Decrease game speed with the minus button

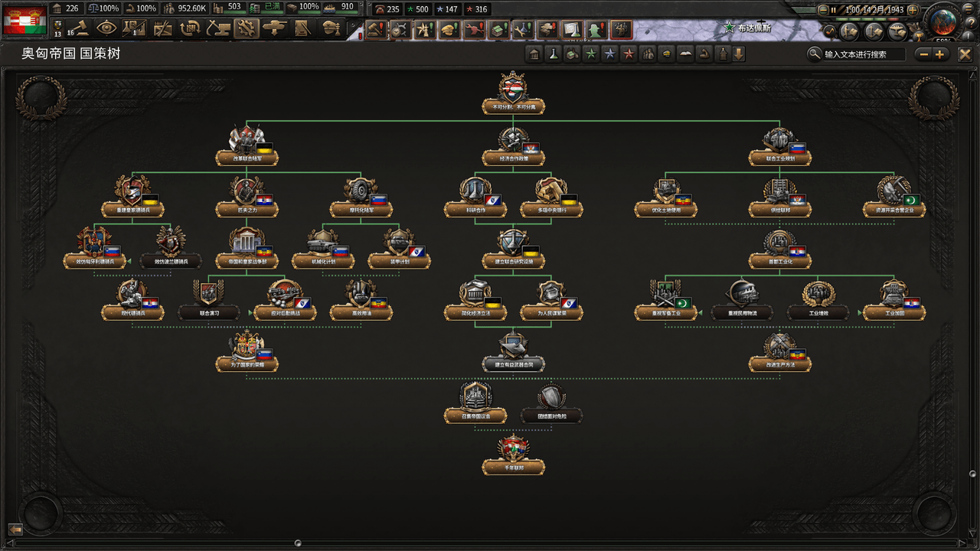[822, 9]
